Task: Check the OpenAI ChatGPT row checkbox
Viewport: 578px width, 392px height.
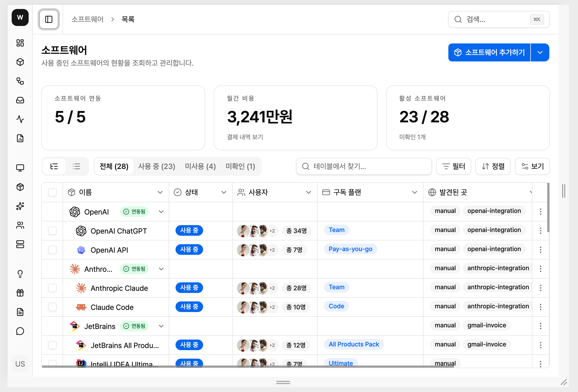Action: pyautogui.click(x=52, y=231)
